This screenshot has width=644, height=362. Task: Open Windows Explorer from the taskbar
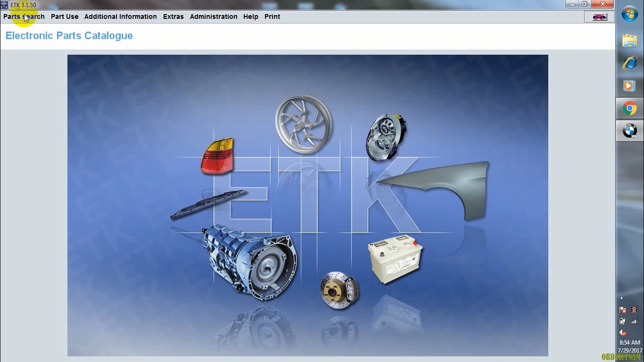(630, 41)
